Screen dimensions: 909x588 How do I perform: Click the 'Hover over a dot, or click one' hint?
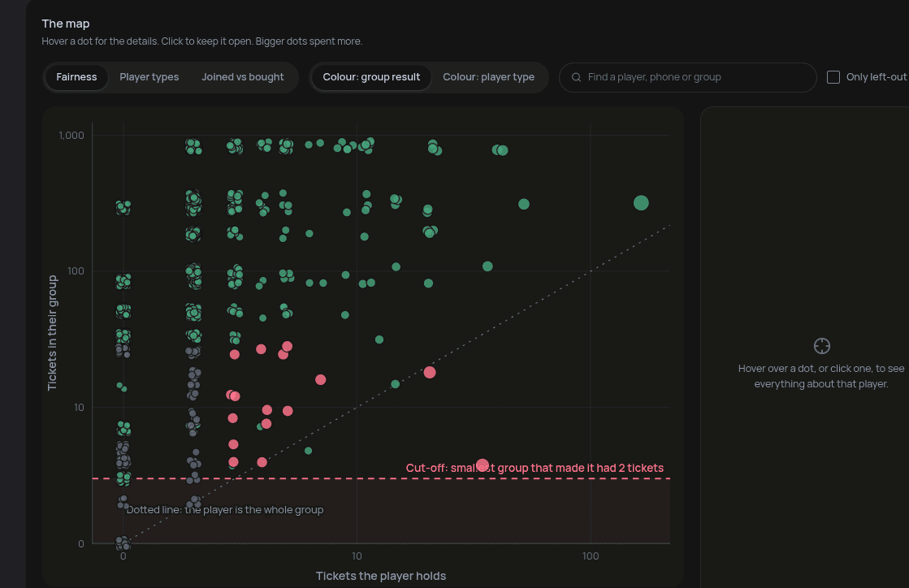(x=821, y=376)
